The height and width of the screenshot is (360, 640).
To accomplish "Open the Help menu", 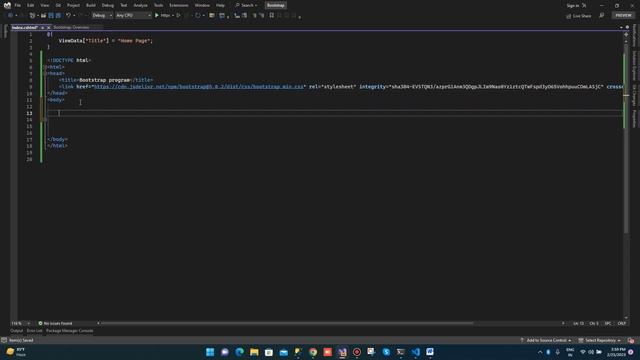I will pyautogui.click(x=220, y=5).
